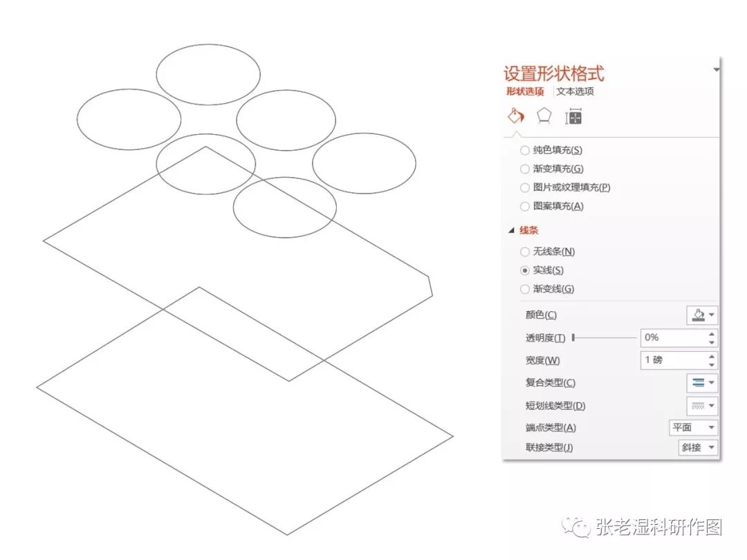This screenshot has height=560, width=747.
Task: Open the 端点类型 平面 dropdown
Action: point(694,427)
